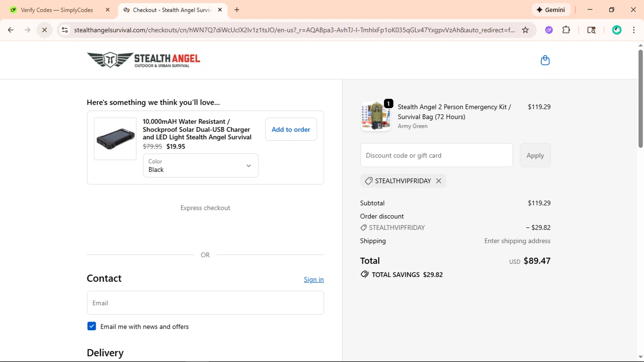Click the Express checkout label

(205, 208)
